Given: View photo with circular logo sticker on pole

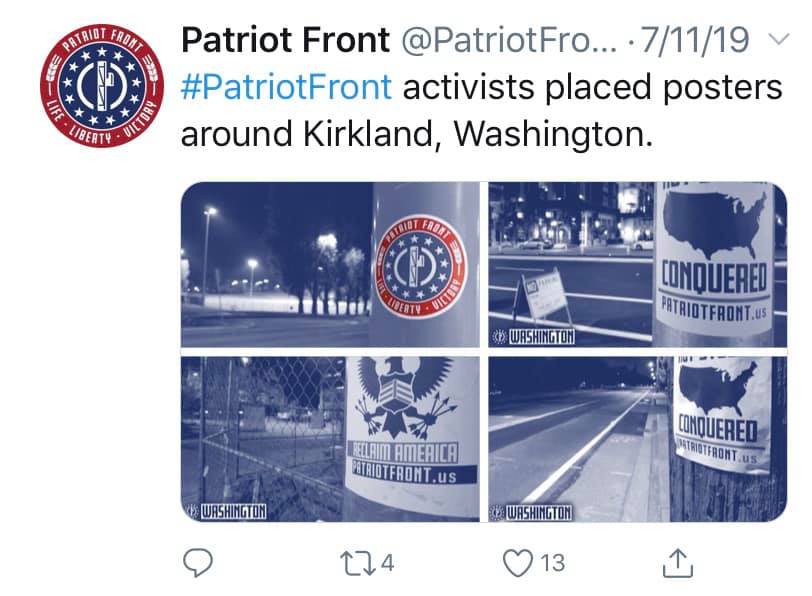Looking at the screenshot, I should click(330, 264).
